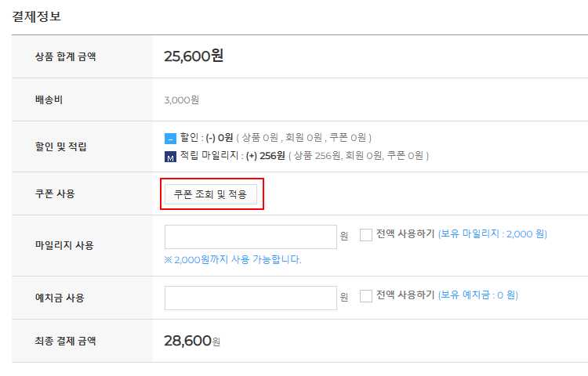The width and height of the screenshot is (588, 376).
Task: Open the 쿠폰 조회 및 적용 coupon lookup
Action: point(211,194)
